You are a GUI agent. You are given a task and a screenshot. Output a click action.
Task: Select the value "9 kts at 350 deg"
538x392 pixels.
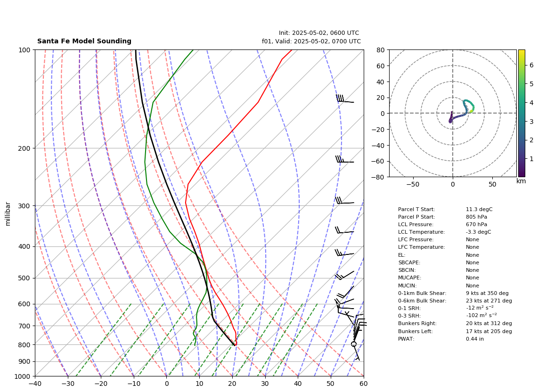point(487,293)
